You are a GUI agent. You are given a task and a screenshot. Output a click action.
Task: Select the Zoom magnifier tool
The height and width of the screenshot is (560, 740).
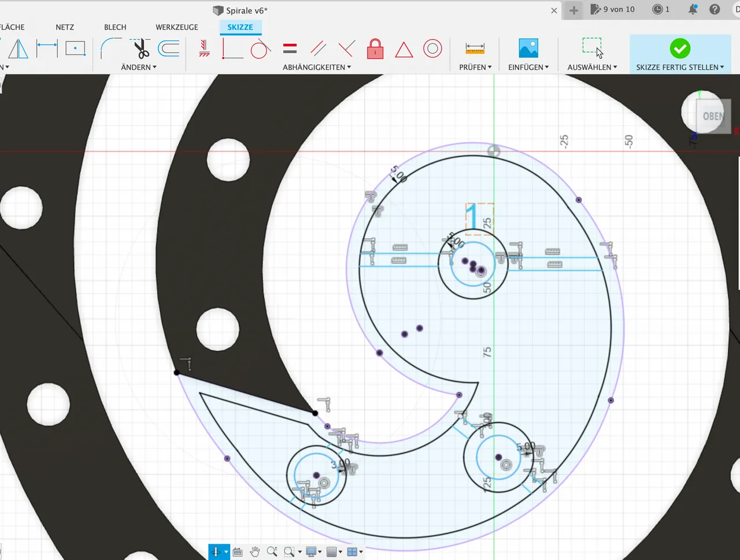coord(272,552)
